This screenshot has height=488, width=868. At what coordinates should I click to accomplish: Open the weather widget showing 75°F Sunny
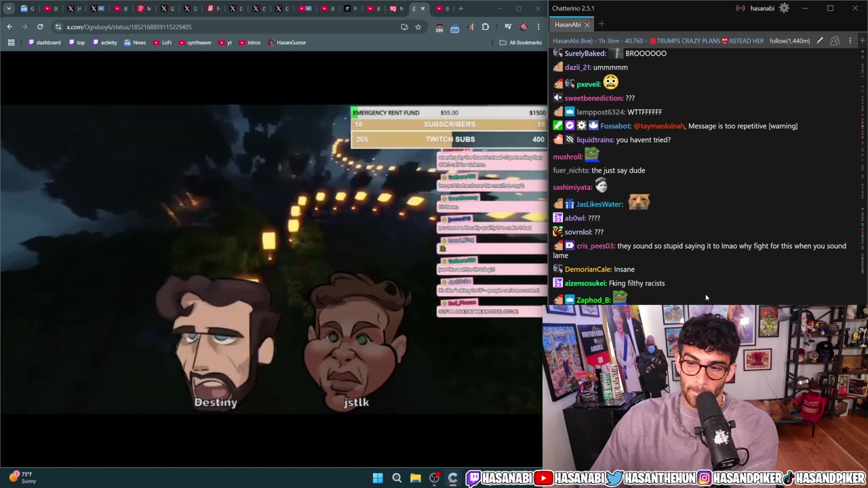pos(23,478)
